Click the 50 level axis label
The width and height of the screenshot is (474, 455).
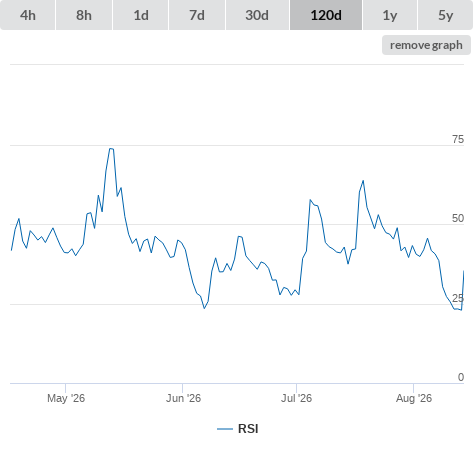pos(458,218)
